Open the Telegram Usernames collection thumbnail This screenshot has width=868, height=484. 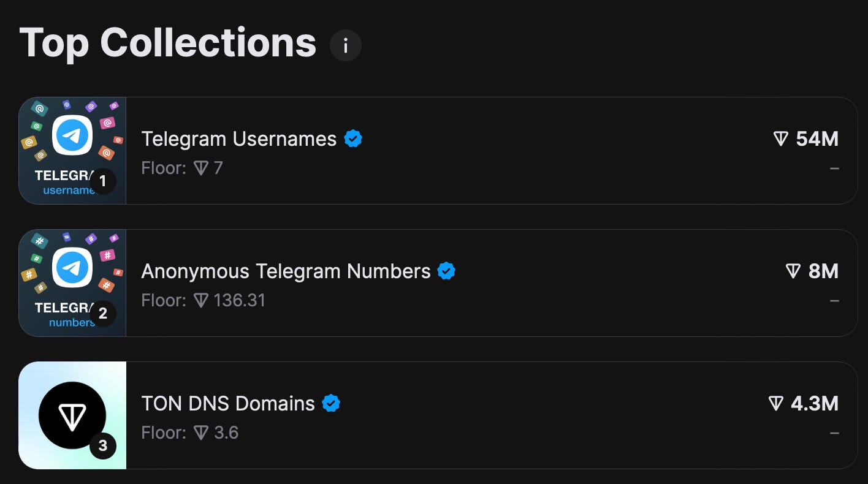[72, 151]
